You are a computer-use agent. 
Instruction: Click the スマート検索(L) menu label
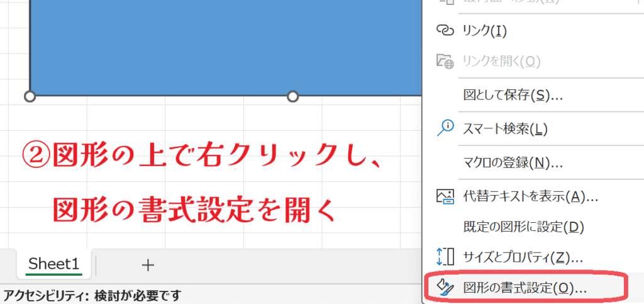pyautogui.click(x=506, y=129)
